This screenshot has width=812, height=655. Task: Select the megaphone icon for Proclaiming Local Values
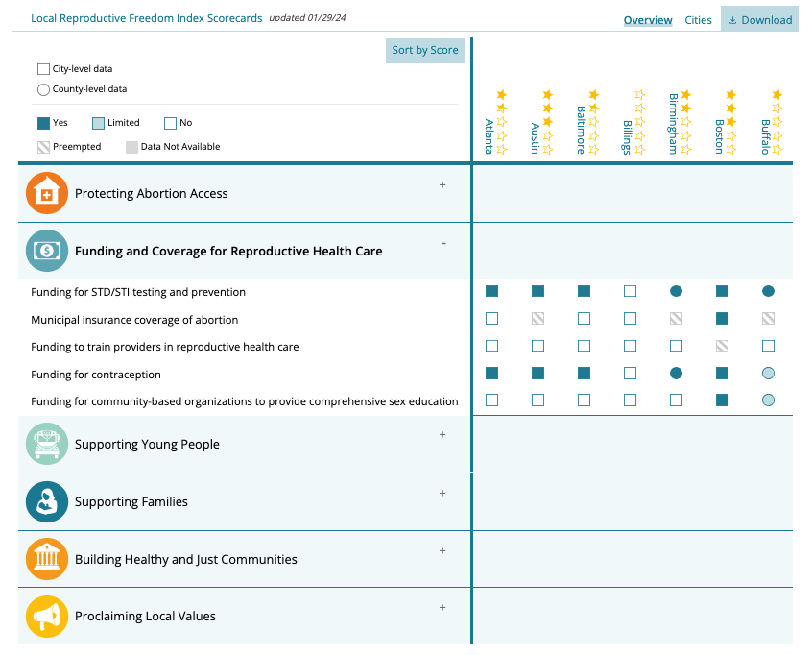[x=47, y=617]
